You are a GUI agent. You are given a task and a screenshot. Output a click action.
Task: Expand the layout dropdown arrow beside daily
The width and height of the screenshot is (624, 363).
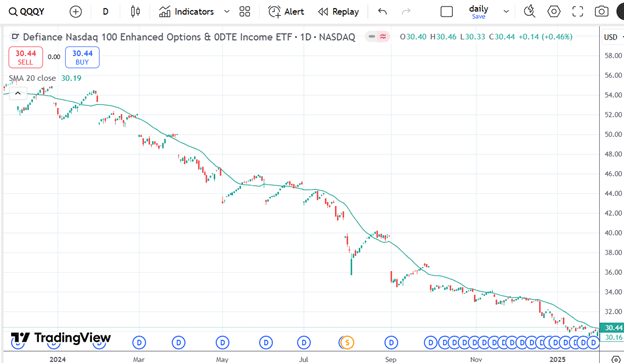coord(506,12)
